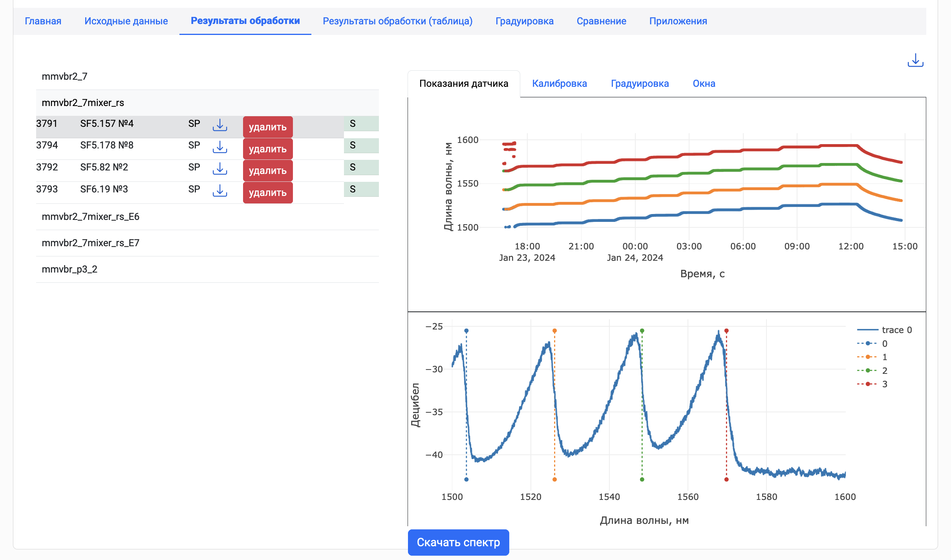Switch to Исходные данные tab

pyautogui.click(x=126, y=21)
